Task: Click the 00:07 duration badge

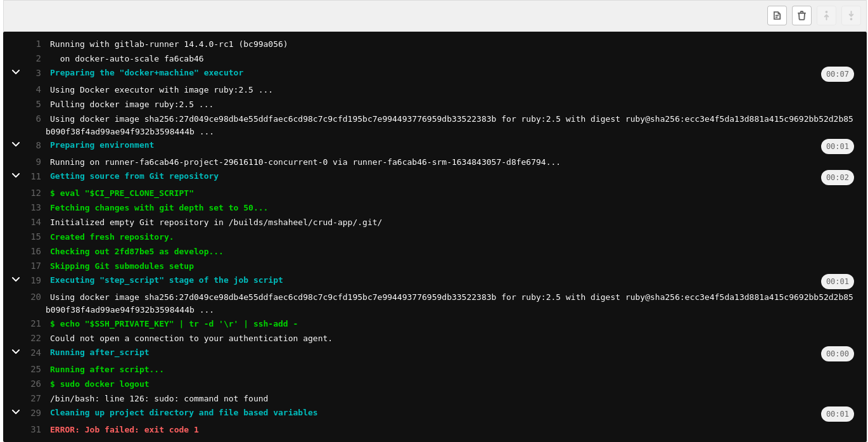Action: tap(837, 74)
